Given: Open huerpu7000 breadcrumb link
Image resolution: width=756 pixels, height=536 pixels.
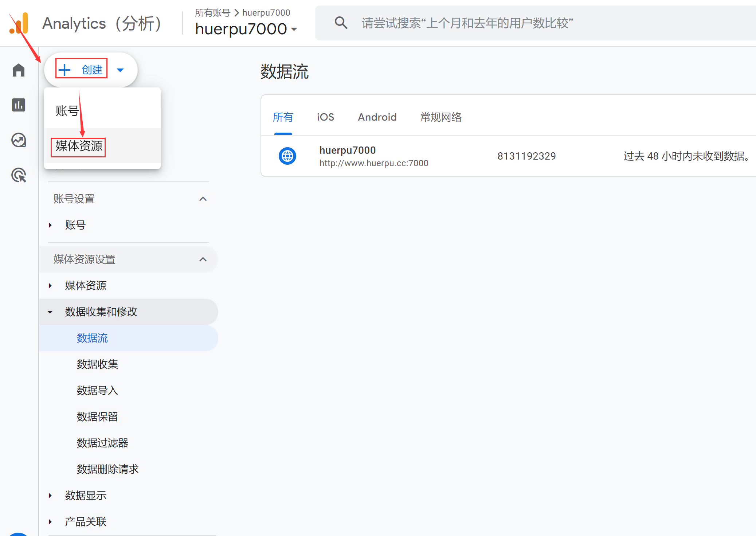Looking at the screenshot, I should click(x=266, y=13).
